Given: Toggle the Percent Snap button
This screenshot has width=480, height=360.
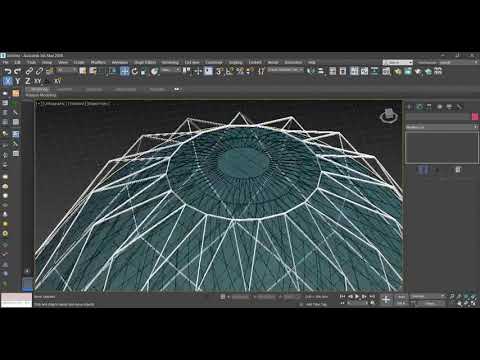Looking at the screenshot, I should [x=240, y=71].
